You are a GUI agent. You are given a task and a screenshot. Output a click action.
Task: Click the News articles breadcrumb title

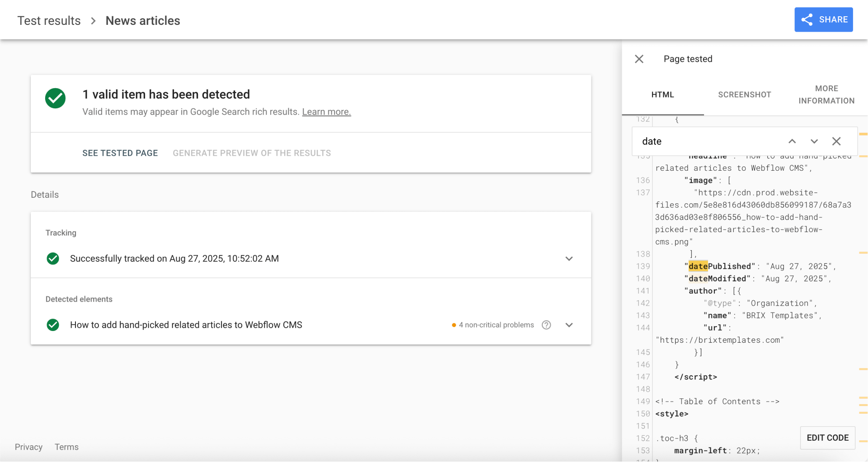click(x=143, y=21)
